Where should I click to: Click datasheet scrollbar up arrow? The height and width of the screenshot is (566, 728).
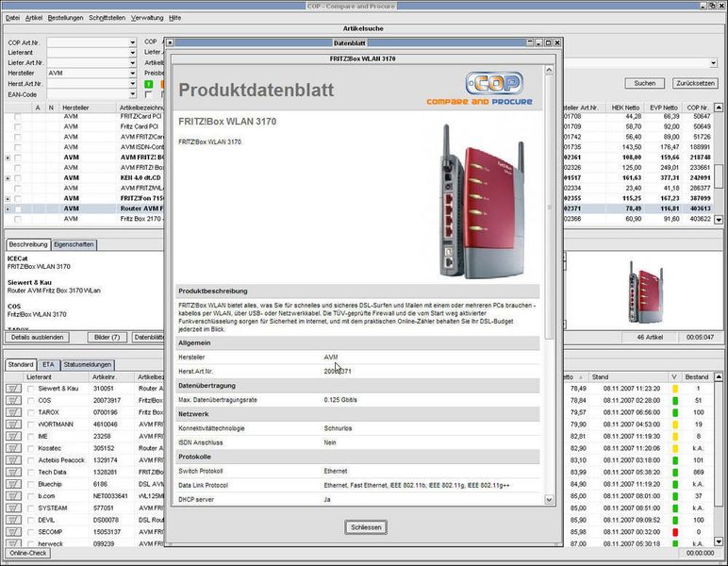549,70
